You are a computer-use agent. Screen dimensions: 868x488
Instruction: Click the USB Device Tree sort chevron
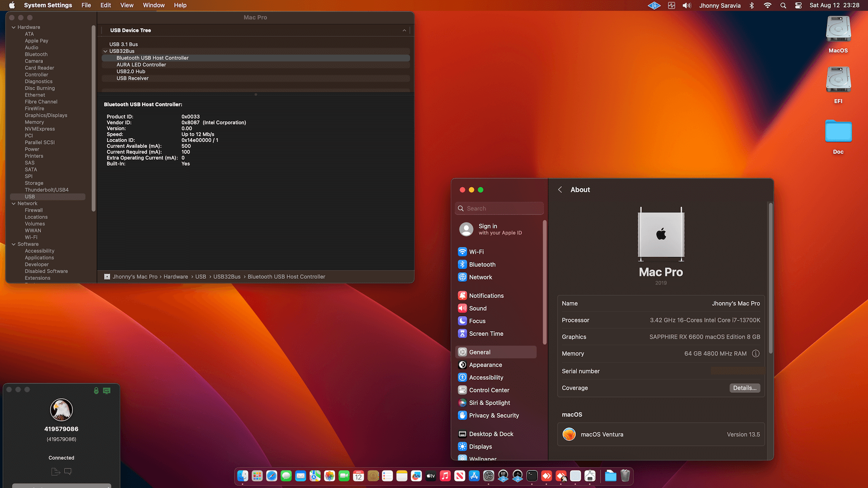404,30
